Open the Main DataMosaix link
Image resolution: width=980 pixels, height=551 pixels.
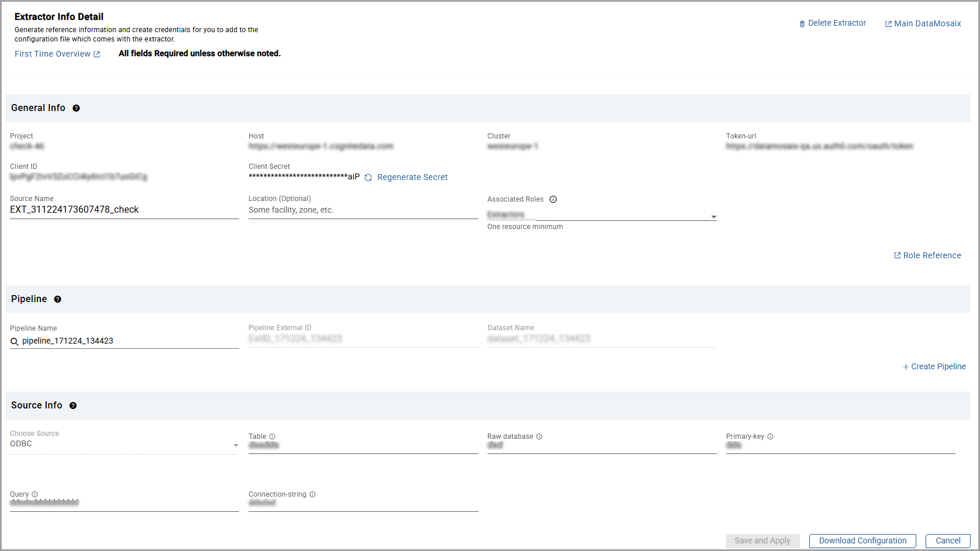click(x=923, y=24)
